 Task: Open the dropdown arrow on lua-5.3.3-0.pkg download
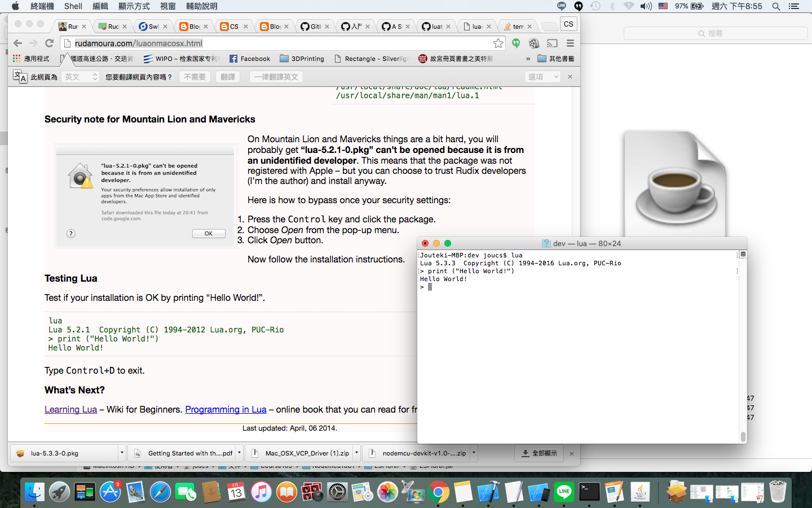[x=122, y=453]
